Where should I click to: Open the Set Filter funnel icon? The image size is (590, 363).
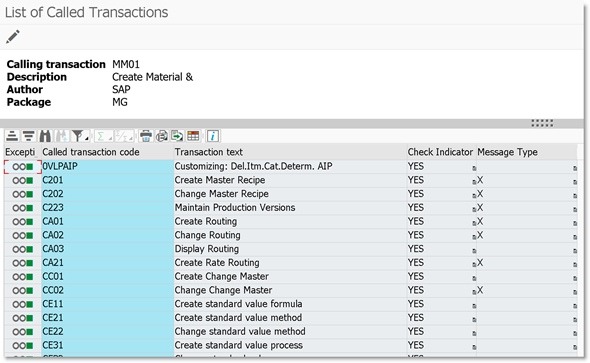tap(78, 136)
